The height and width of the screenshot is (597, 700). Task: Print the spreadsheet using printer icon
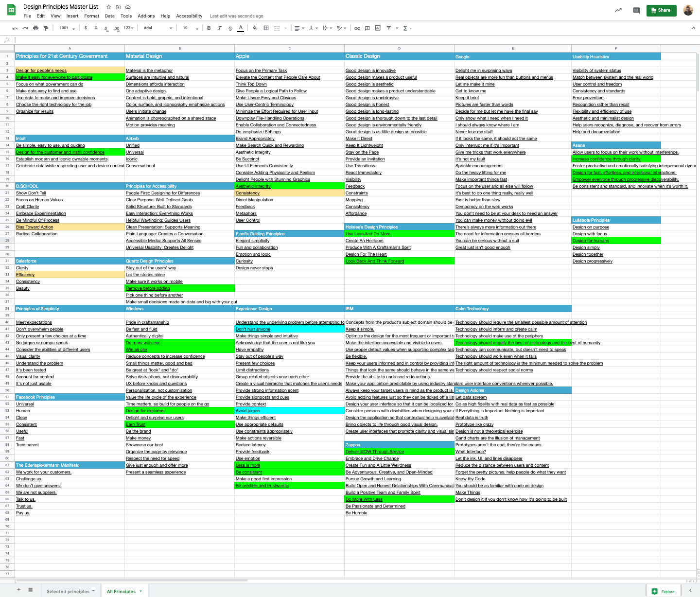pyautogui.click(x=35, y=28)
